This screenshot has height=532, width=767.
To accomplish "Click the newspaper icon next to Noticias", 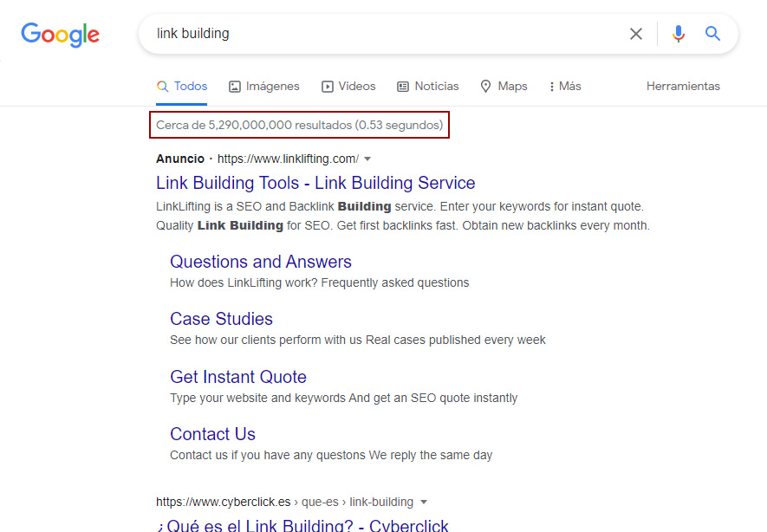I will 402,86.
